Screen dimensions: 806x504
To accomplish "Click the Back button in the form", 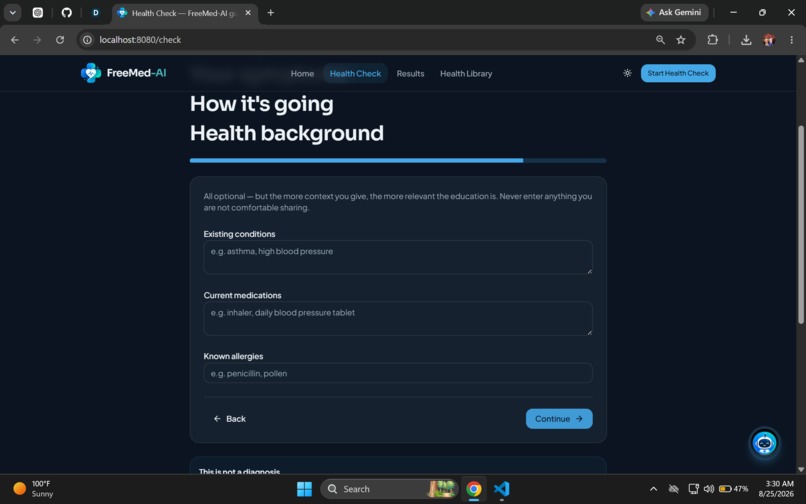I will click(230, 419).
